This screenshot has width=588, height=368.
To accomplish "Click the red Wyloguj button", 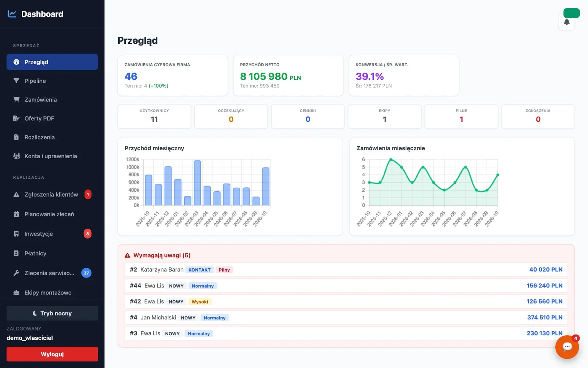I will [52, 354].
